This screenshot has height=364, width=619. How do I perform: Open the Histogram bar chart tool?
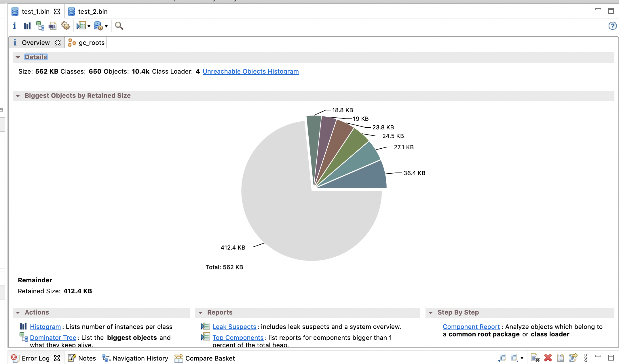[x=27, y=26]
